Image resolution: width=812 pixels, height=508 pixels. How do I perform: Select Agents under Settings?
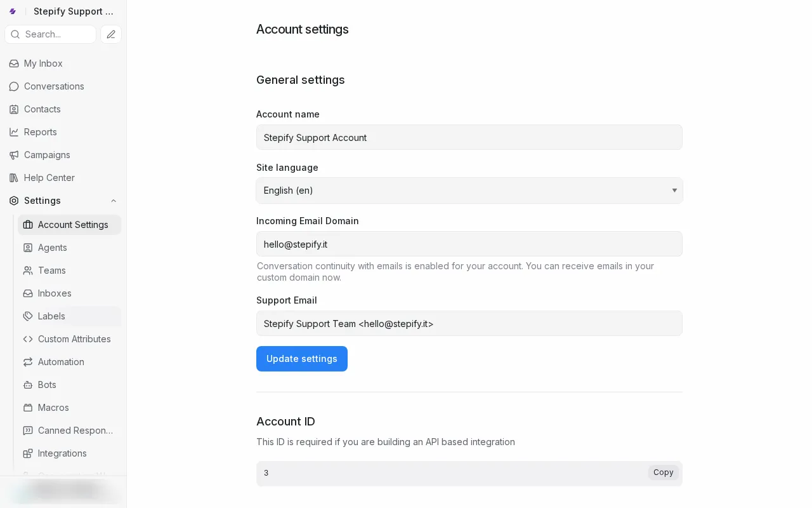coord(52,248)
